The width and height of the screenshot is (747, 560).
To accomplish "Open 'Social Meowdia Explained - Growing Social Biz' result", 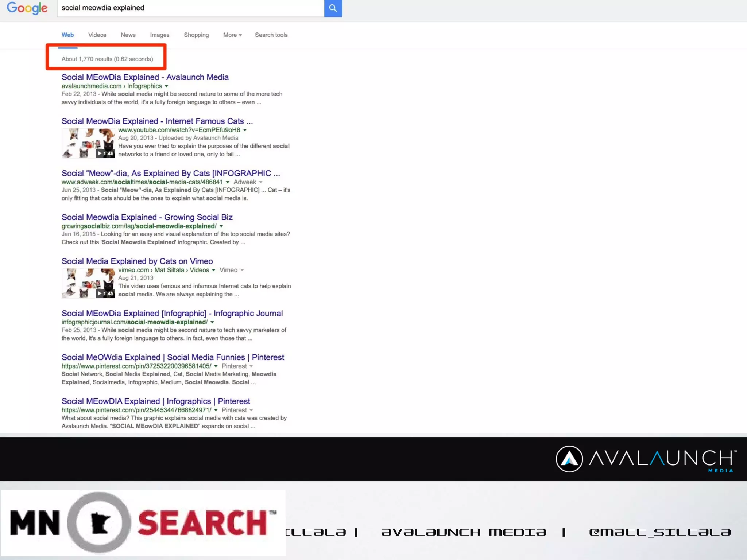I will (x=147, y=217).
